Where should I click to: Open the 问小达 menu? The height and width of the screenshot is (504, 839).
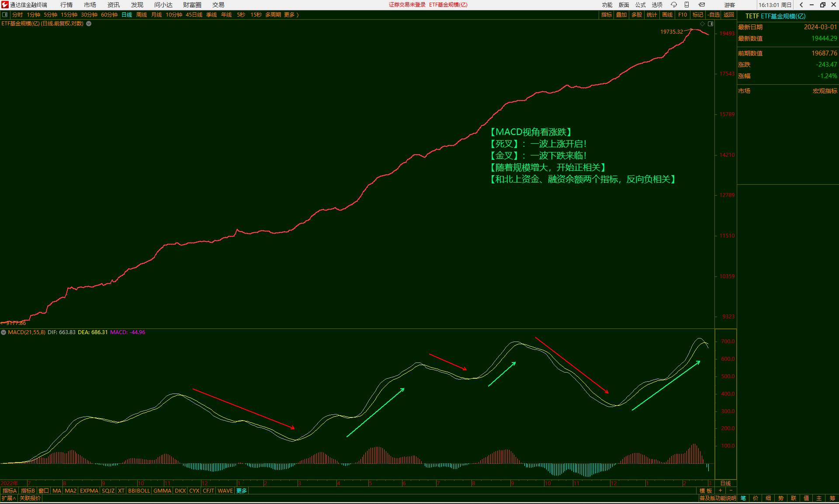tap(163, 5)
